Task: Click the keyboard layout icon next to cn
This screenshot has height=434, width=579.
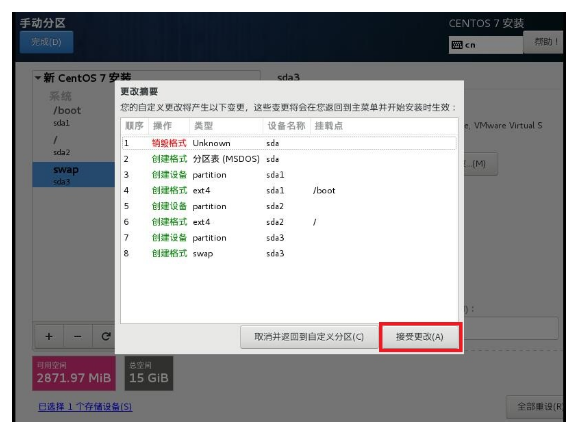Action: pos(457,45)
